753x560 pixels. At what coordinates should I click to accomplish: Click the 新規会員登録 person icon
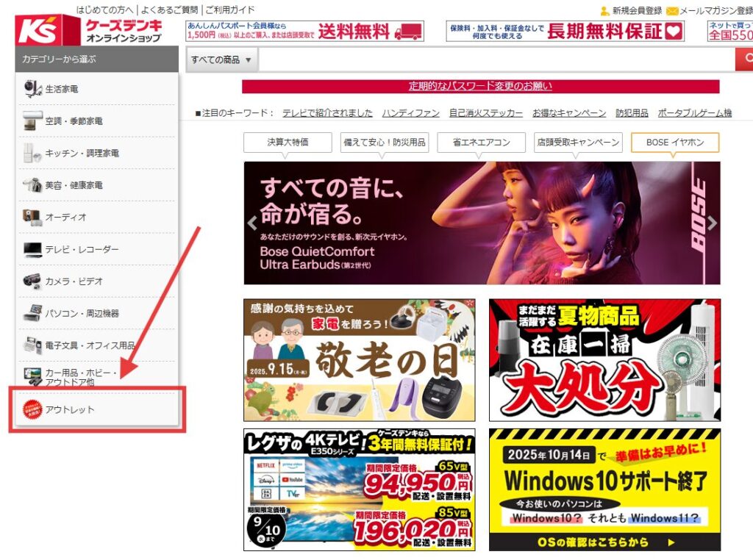click(605, 10)
